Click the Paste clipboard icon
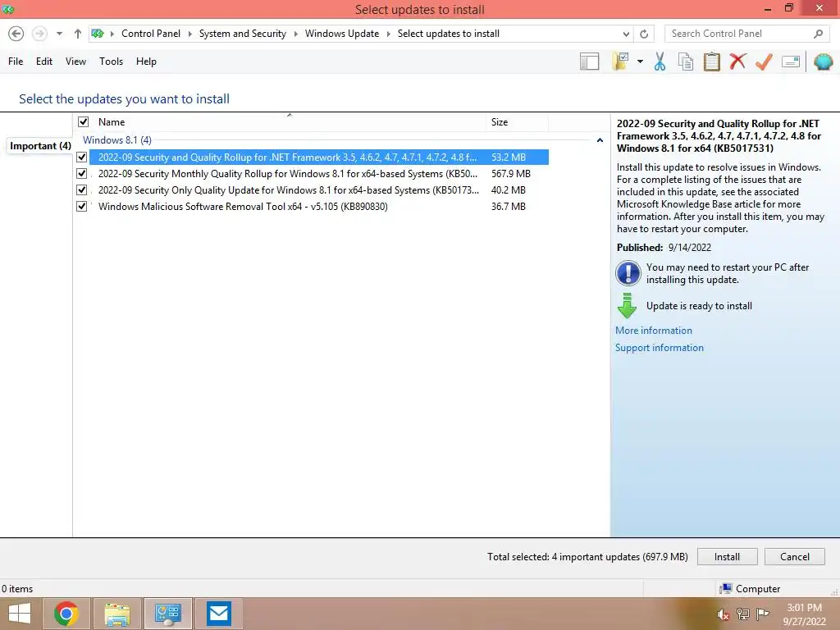Screen dimensions: 840x630 tap(712, 62)
